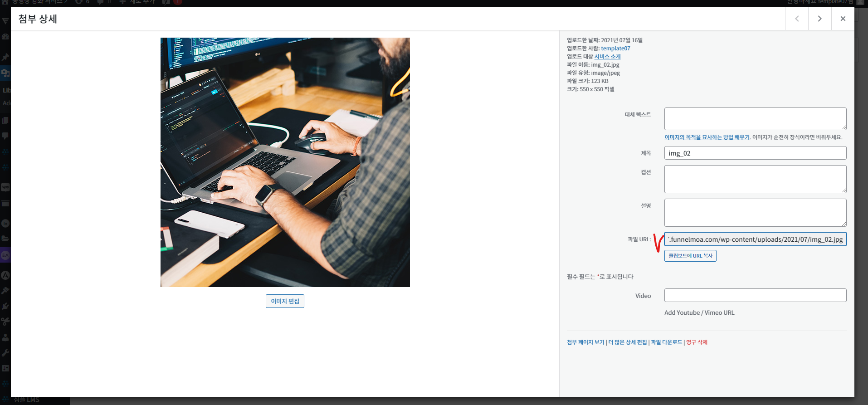Click the 크기: 550 x 550 픽셀 text
868x405 pixels.
(590, 89)
